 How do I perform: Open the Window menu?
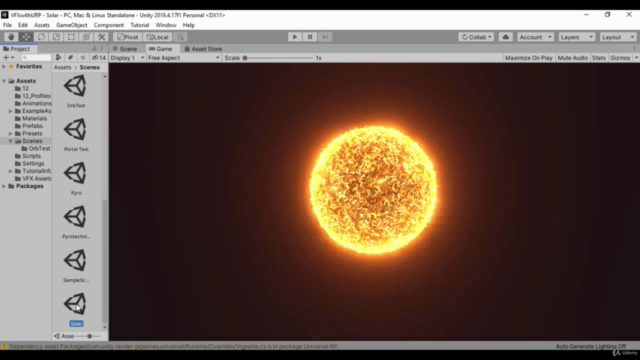point(166,25)
